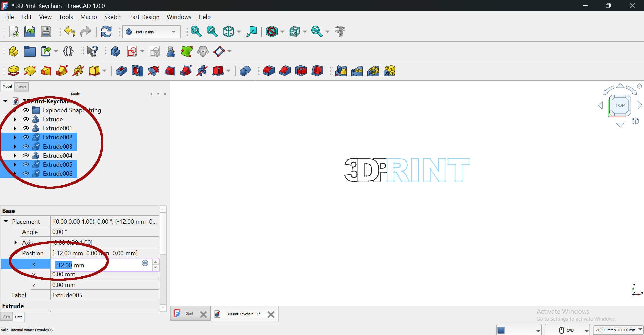
Task: Select the isometric view cube icon
Action: point(229,32)
